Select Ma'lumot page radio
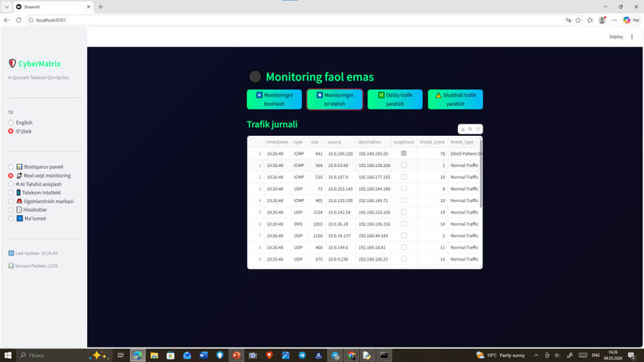Image resolution: width=644 pixels, height=362 pixels. click(x=10, y=218)
